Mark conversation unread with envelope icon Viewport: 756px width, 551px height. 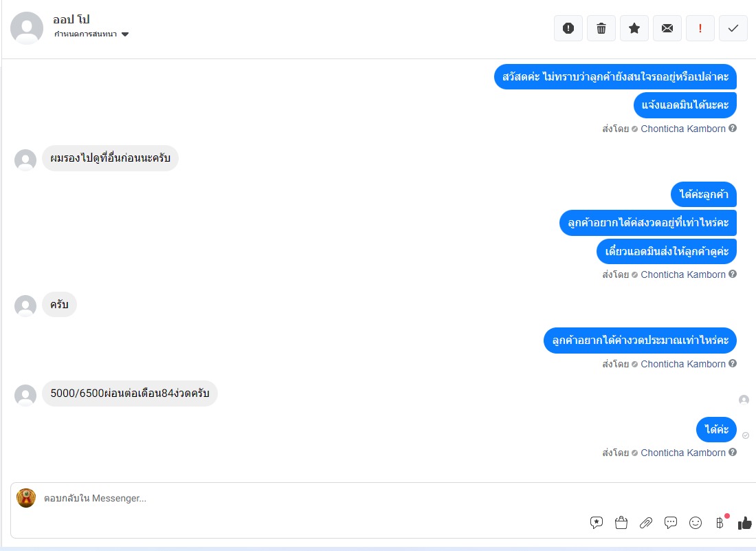pos(667,28)
